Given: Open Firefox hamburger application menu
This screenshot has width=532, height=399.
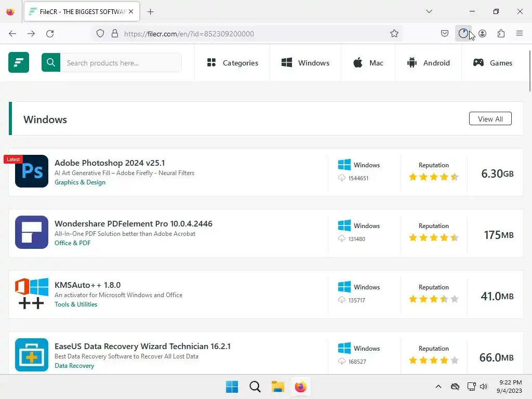Looking at the screenshot, I should [x=520, y=33].
